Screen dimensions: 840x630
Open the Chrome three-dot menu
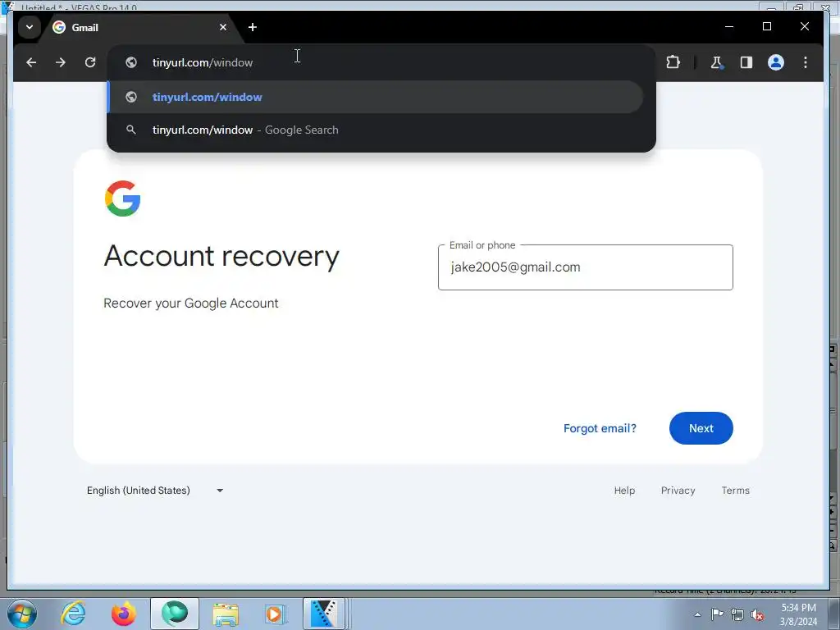point(806,62)
